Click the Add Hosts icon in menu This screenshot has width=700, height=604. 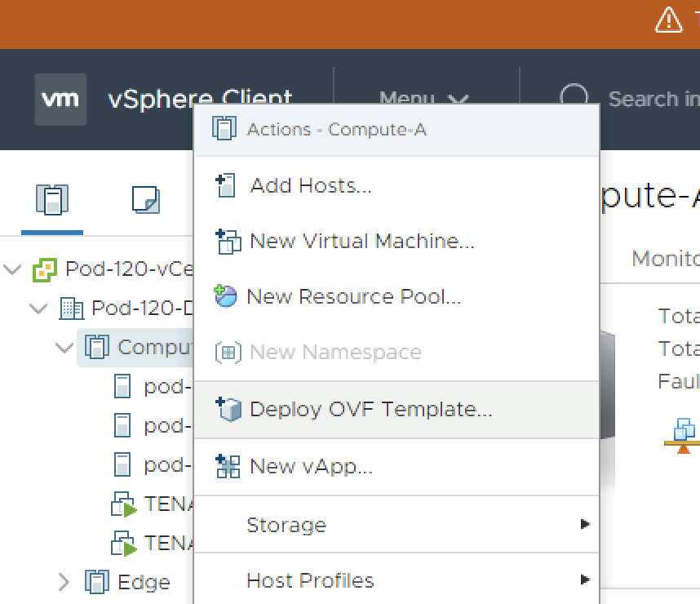click(224, 185)
